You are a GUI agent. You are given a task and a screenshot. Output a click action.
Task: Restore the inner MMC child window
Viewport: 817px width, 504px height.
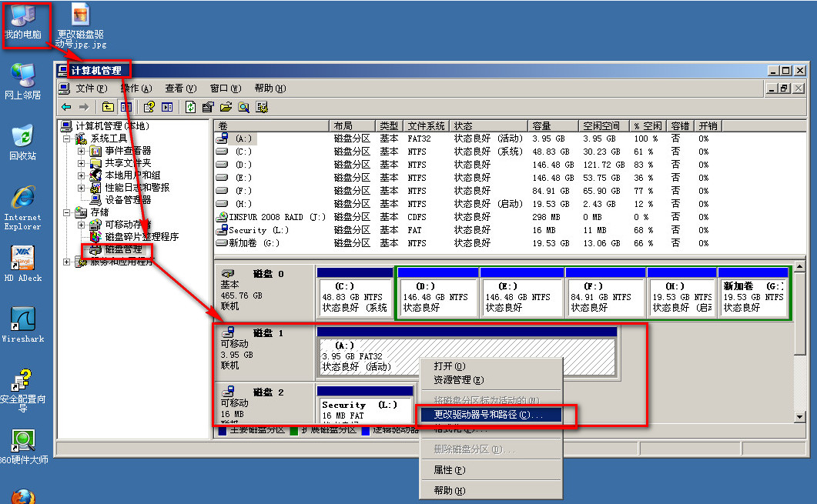[784, 88]
